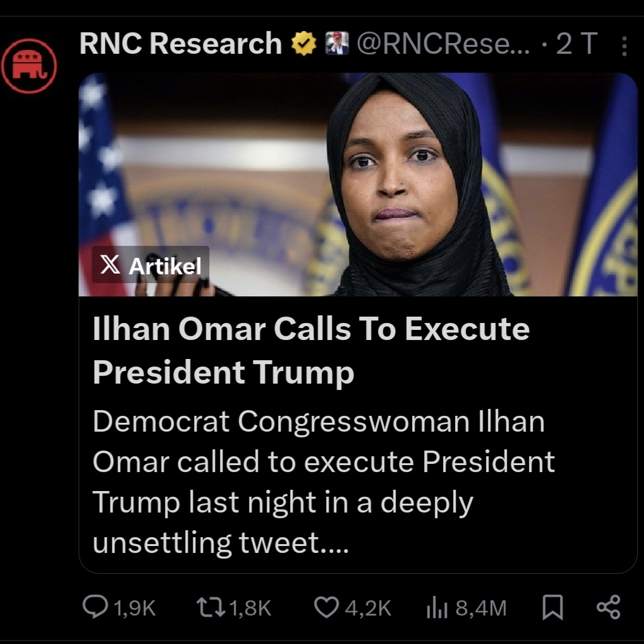Click the share icon

click(x=609, y=607)
